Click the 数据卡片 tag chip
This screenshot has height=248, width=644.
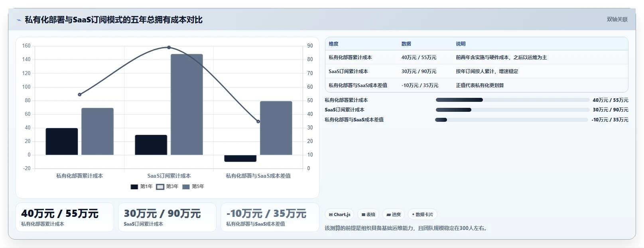pyautogui.click(x=422, y=214)
